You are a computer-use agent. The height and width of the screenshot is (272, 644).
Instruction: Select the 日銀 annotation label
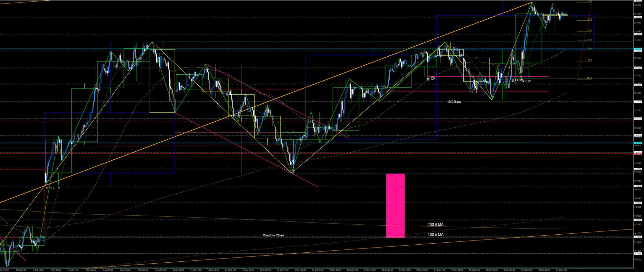click(528, 81)
